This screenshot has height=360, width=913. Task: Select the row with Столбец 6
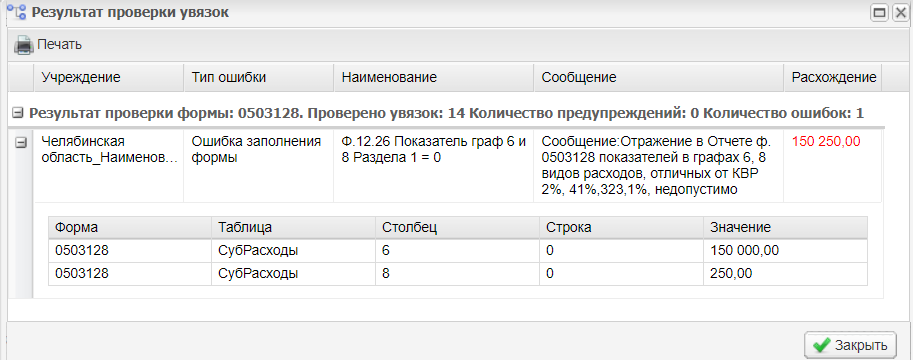(458, 251)
